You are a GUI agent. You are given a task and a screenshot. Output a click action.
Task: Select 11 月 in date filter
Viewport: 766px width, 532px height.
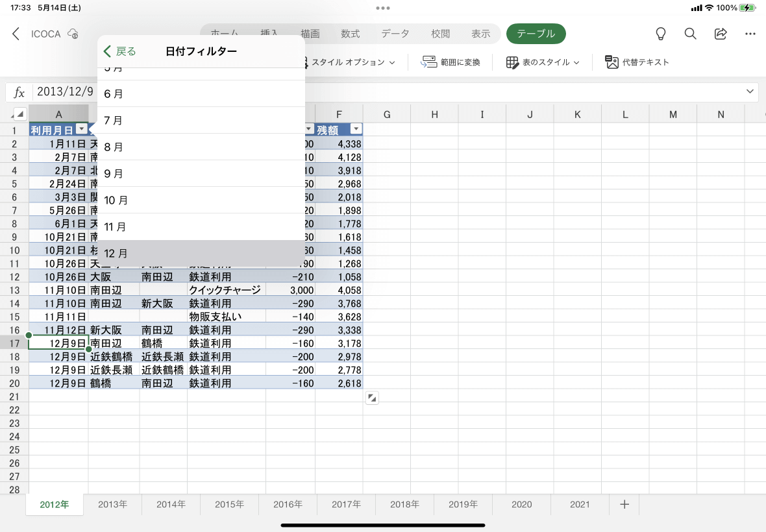click(201, 226)
